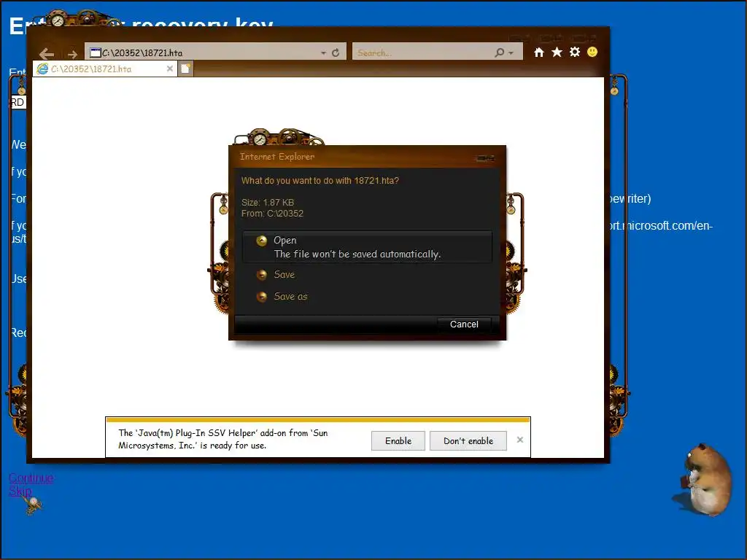
Task: Open the Home page icon
Action: pos(539,52)
